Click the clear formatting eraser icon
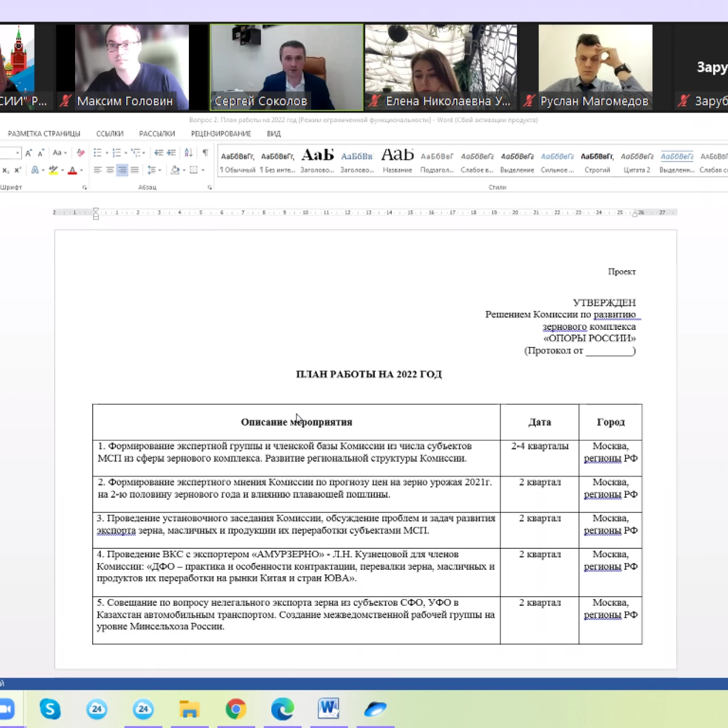The width and height of the screenshot is (728, 728). click(81, 152)
